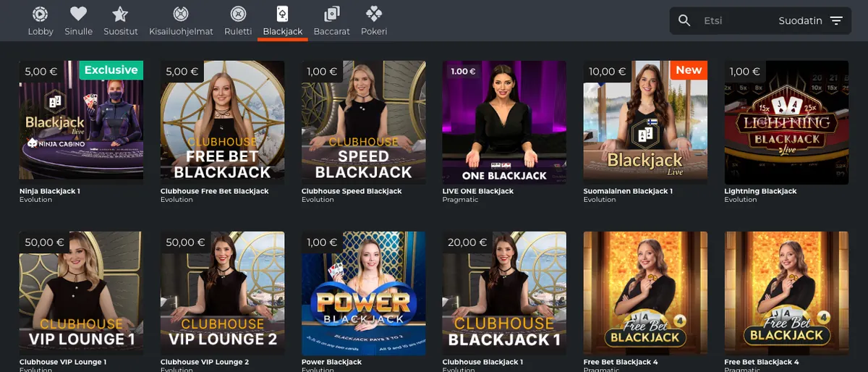Click the Ninja Blackjack 1 title
The height and width of the screenshot is (372, 868).
click(50, 191)
